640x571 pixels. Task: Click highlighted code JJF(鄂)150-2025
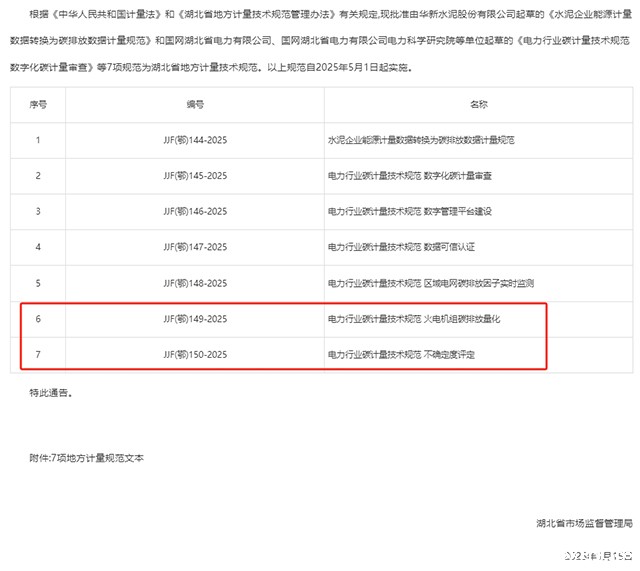coord(195,355)
